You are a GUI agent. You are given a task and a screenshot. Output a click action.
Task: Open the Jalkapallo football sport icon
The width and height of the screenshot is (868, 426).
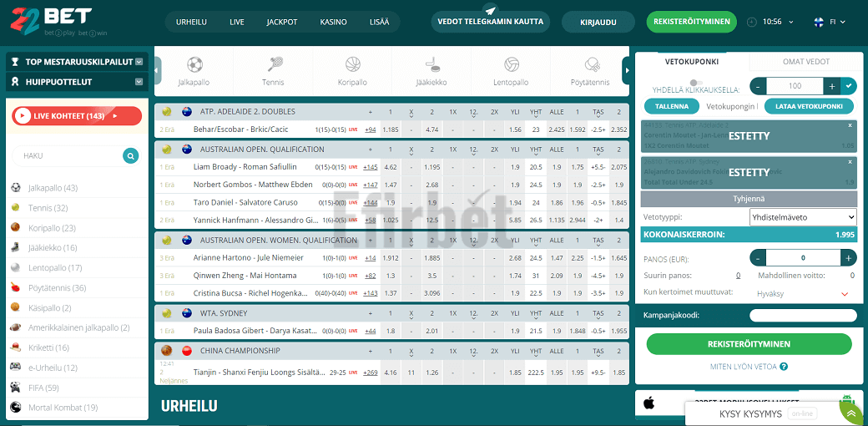pos(194,65)
